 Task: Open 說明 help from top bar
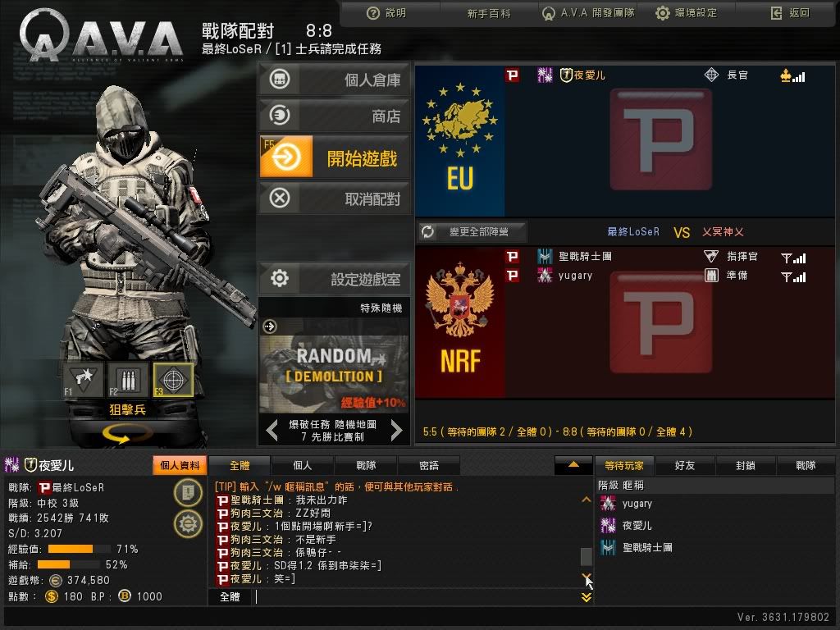tap(386, 13)
